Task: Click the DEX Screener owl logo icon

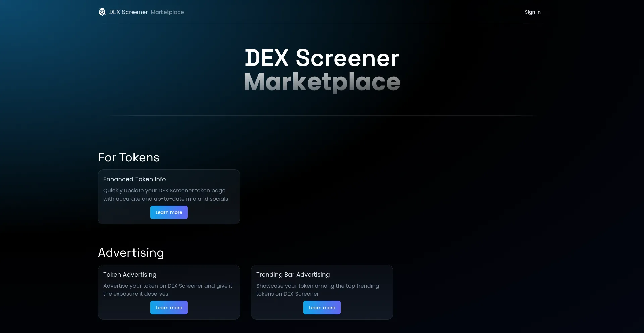Action: point(102,12)
